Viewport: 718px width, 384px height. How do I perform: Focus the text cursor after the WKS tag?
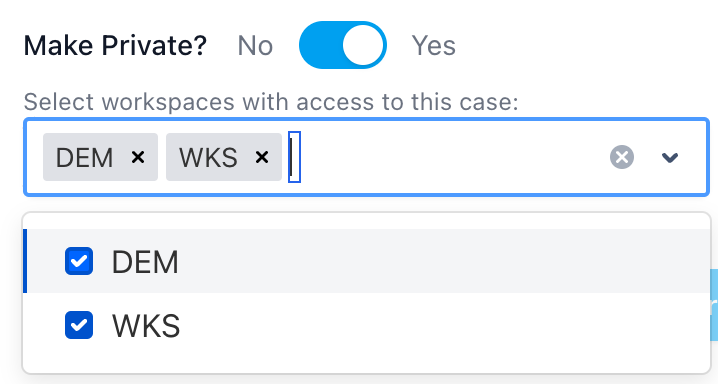pyautogui.click(x=294, y=157)
